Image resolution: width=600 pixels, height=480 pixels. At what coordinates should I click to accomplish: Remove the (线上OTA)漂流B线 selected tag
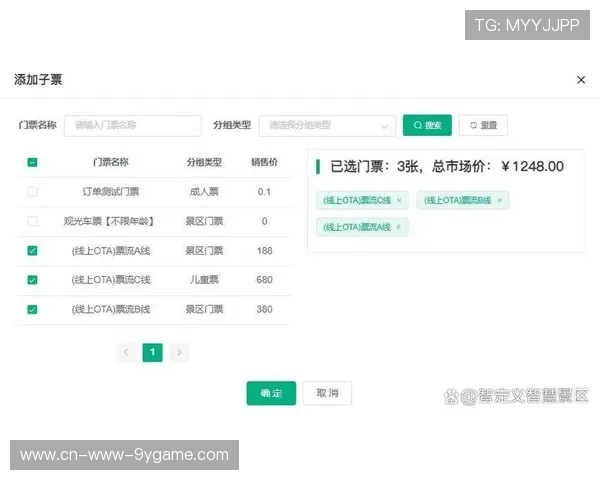[x=500, y=200]
